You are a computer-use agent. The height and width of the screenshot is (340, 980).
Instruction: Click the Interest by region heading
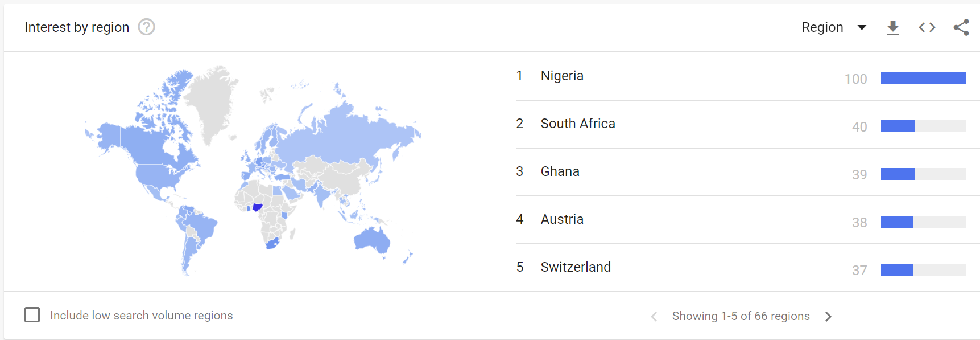point(77,27)
